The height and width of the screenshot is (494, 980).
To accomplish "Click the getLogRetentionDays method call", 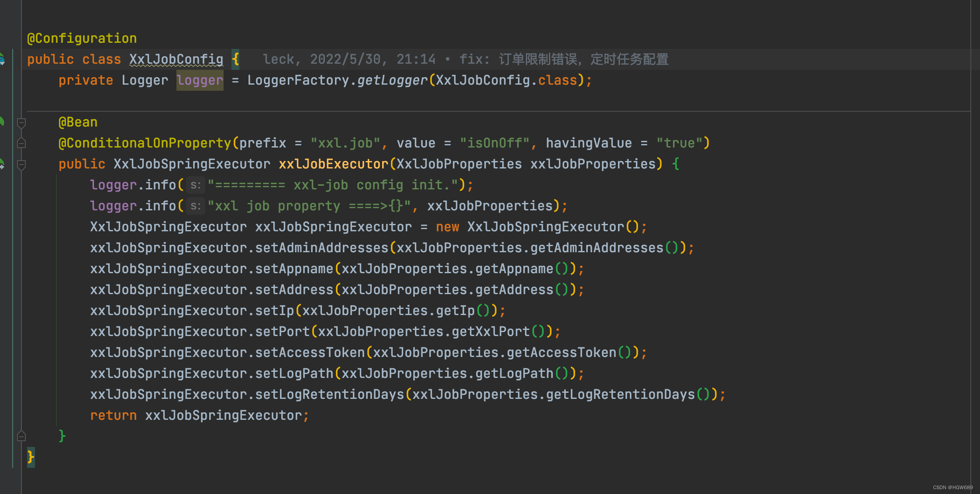I will click(x=621, y=395).
